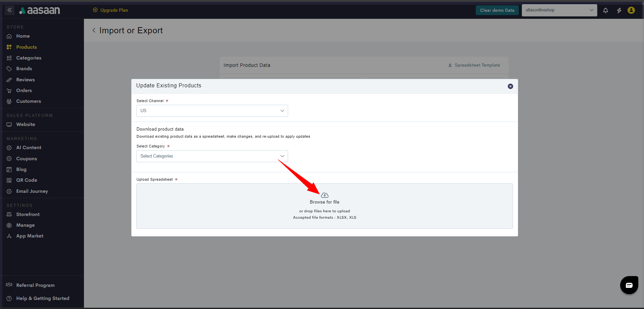Open the Select Categories dropdown
The width and height of the screenshot is (644, 309).
point(212,156)
